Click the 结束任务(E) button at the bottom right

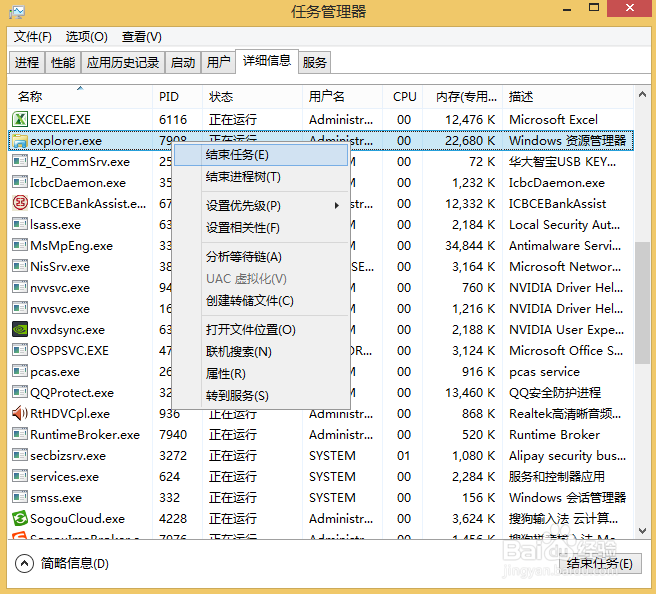click(600, 563)
